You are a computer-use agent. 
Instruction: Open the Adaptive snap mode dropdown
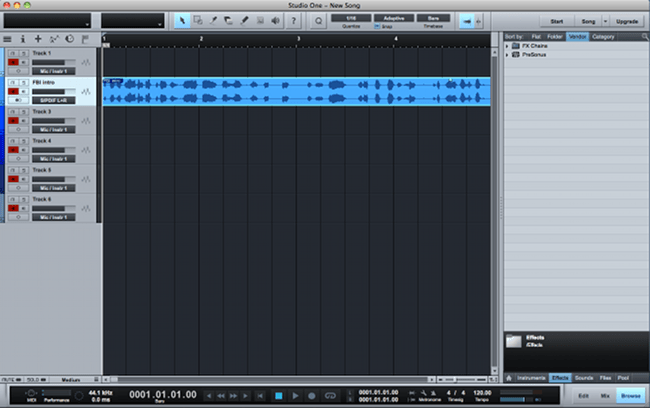pyautogui.click(x=393, y=18)
